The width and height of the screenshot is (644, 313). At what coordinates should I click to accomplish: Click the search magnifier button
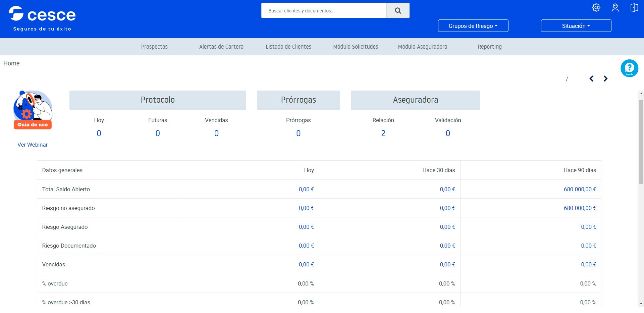tap(398, 11)
